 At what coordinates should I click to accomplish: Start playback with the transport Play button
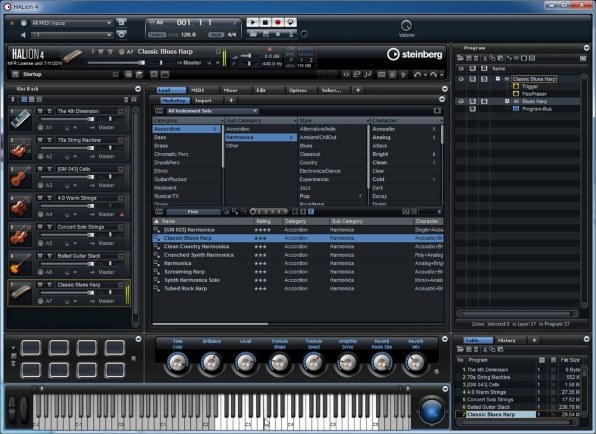(x=252, y=22)
